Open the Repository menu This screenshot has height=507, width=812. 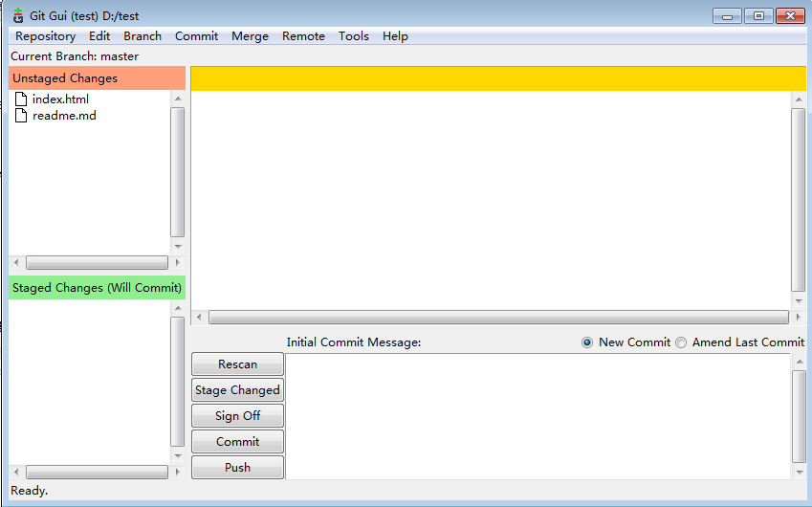coord(46,36)
